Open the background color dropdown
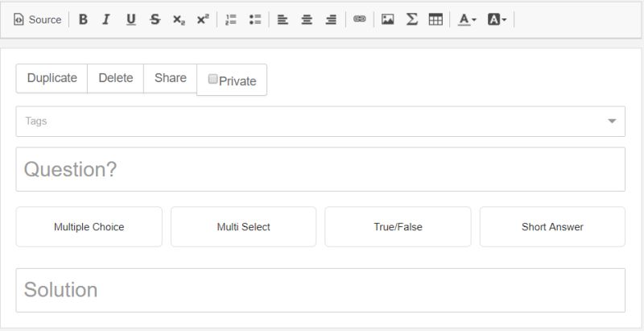The height and width of the screenshot is (331, 644). point(497,19)
